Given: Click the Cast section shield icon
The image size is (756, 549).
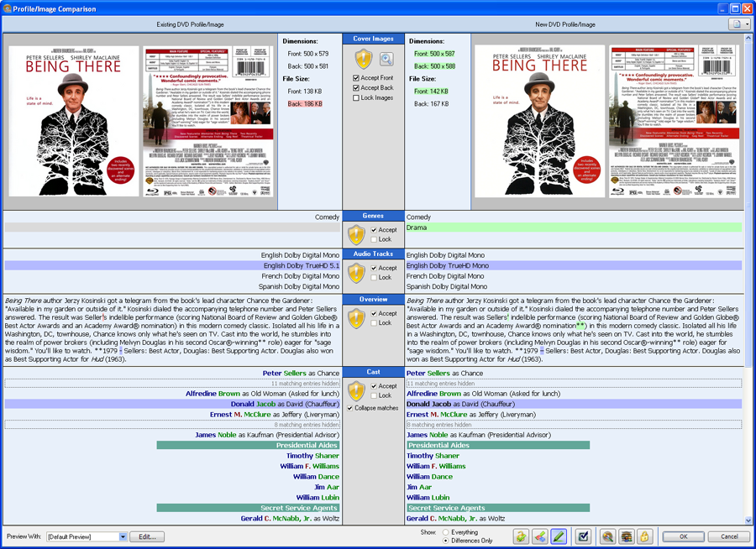Looking at the screenshot, I should (x=357, y=390).
